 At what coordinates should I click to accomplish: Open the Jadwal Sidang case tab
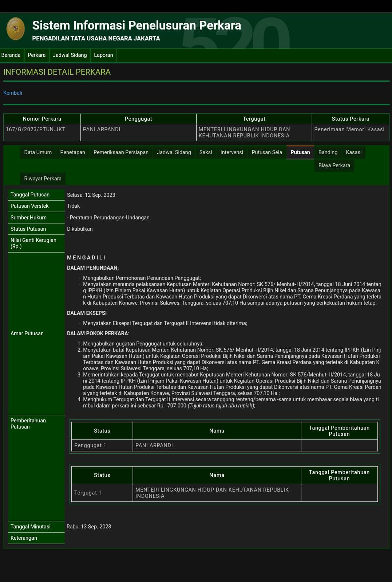[x=174, y=152]
